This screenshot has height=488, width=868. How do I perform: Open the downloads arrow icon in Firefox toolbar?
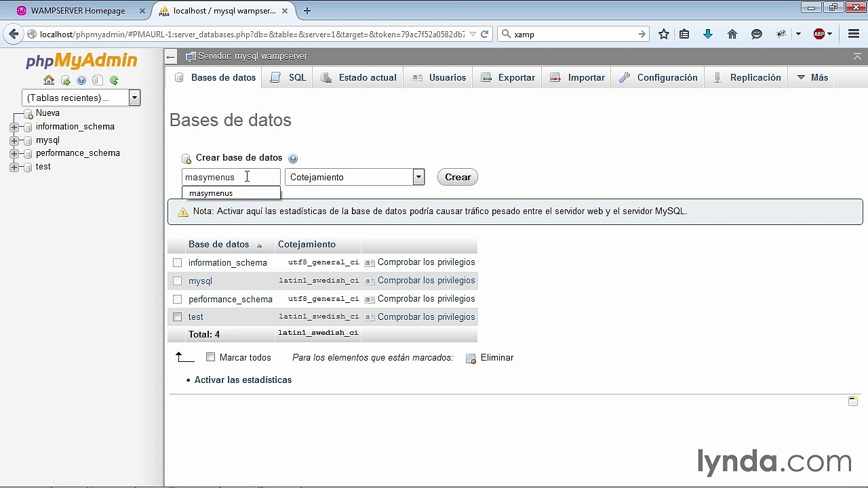coord(708,34)
